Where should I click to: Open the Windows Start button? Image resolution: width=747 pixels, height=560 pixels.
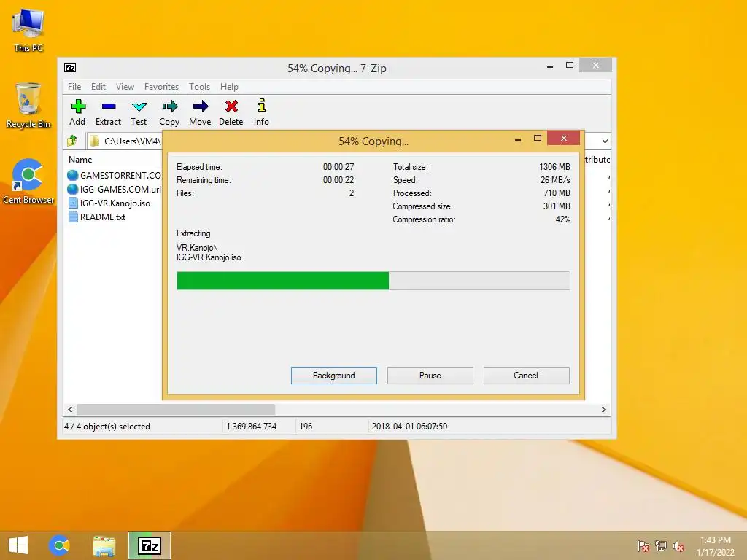point(18,545)
